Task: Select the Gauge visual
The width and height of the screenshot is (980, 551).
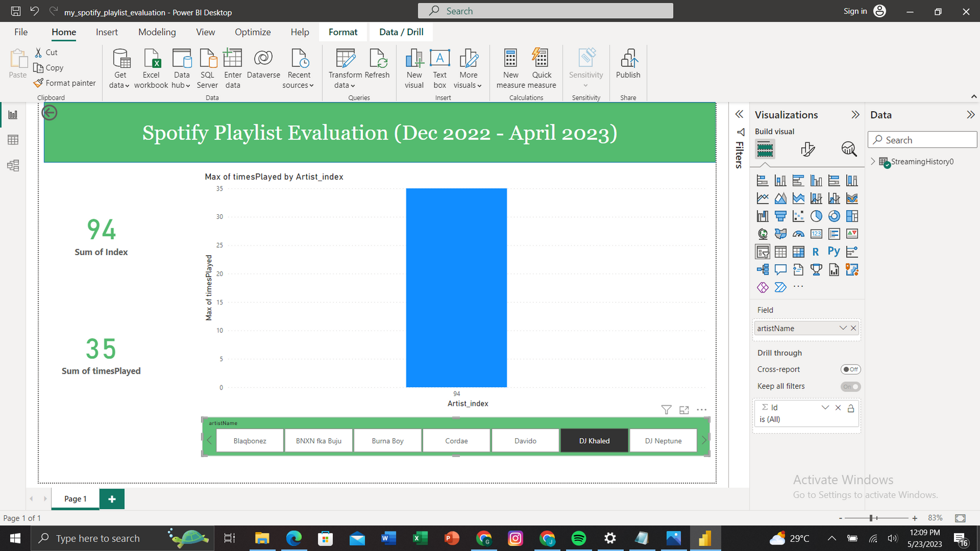Action: click(799, 234)
